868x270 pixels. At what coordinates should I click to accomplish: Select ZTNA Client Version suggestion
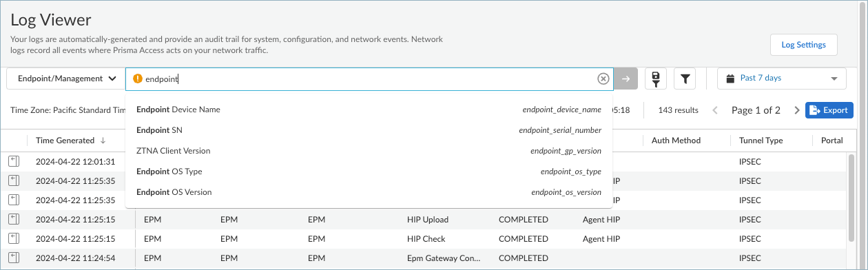369,151
